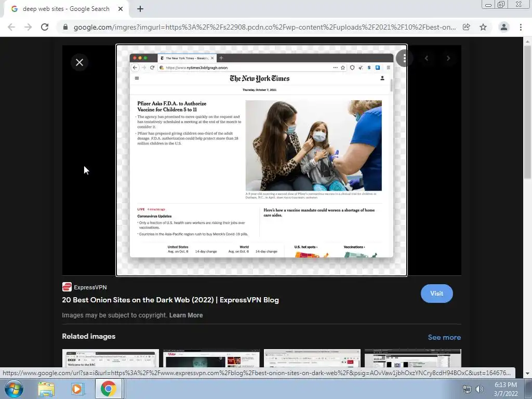Open the Windows Start button
This screenshot has width=532, height=399.
(x=14, y=389)
